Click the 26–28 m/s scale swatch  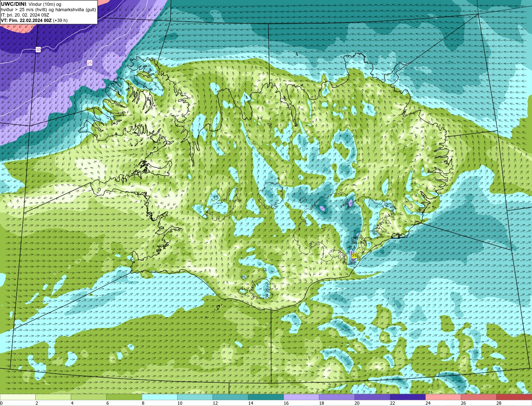pos(479,397)
